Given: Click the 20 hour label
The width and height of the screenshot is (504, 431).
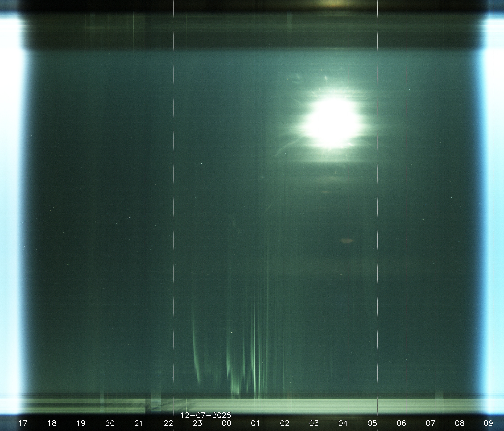Looking at the screenshot, I should point(110,423).
